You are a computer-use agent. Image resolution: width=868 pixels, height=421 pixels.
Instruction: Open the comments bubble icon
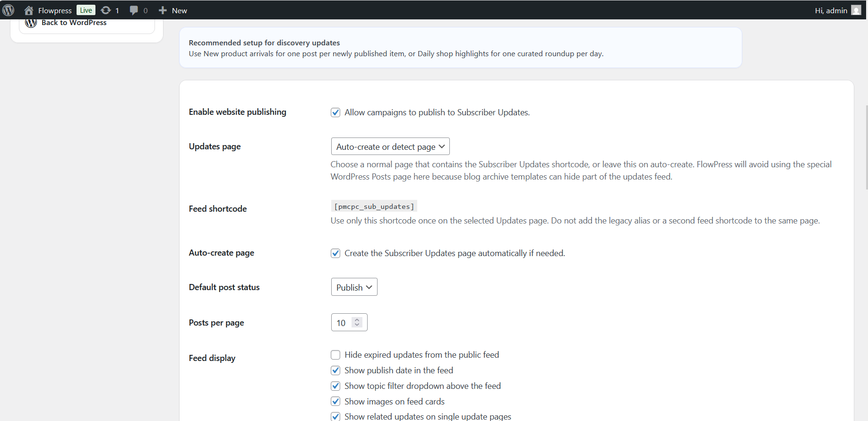pos(134,10)
